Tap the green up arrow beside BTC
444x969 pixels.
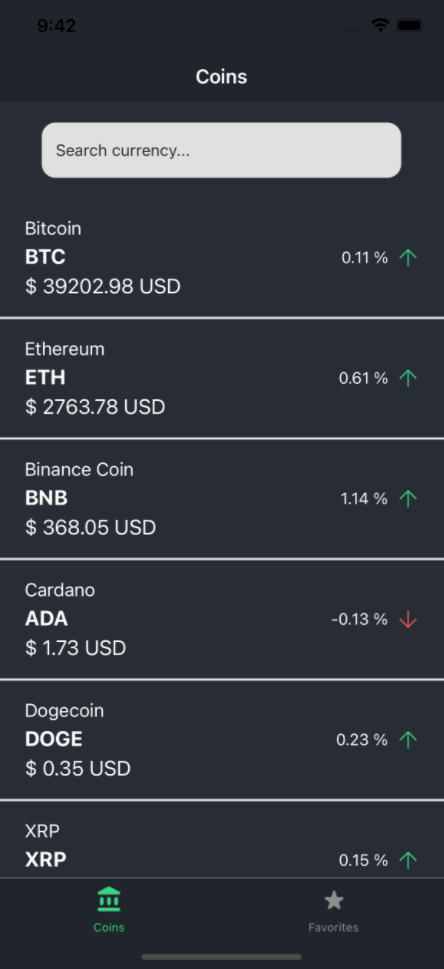pos(408,257)
